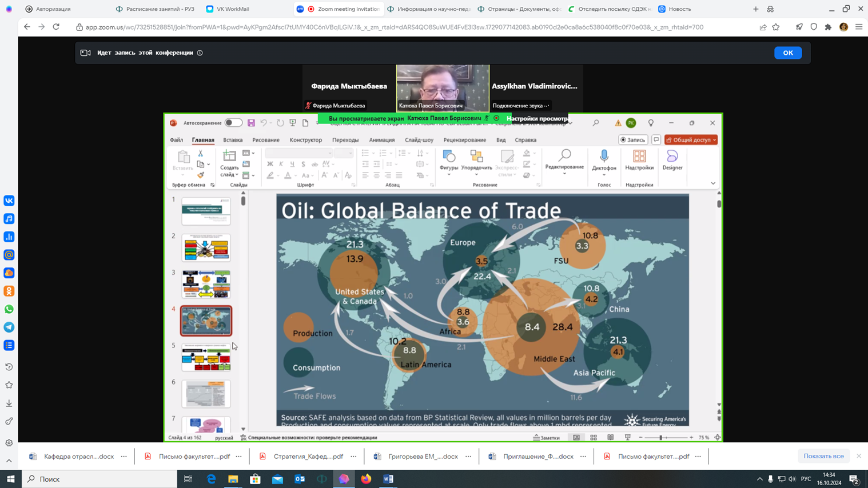Click the purple Save icon in PowerPoint
This screenshot has height=488, width=868.
click(x=251, y=123)
